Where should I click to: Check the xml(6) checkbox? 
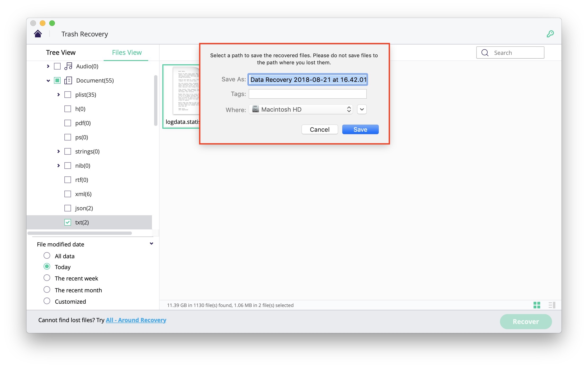coord(67,194)
